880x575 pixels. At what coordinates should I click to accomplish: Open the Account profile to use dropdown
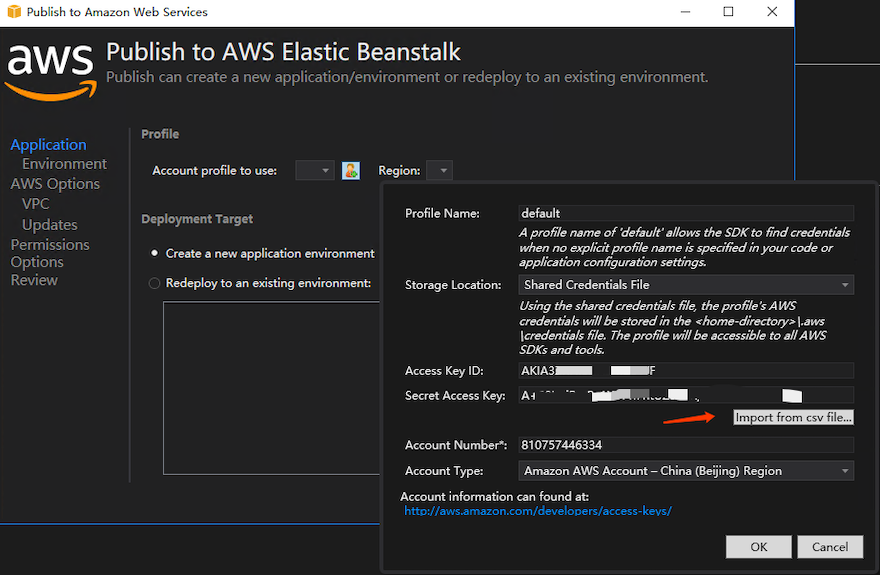click(315, 171)
